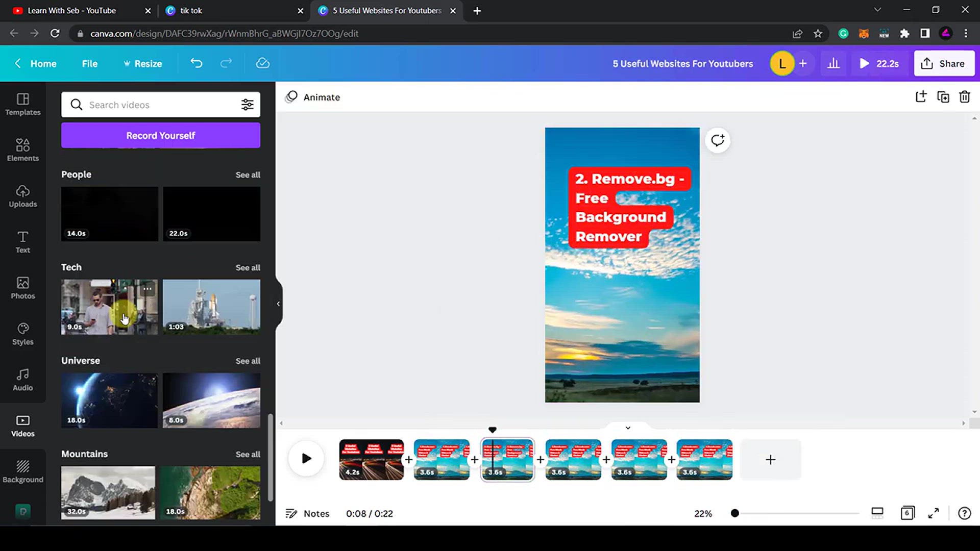
Task: Select the 18.0s Universe earth video
Action: coord(109,400)
